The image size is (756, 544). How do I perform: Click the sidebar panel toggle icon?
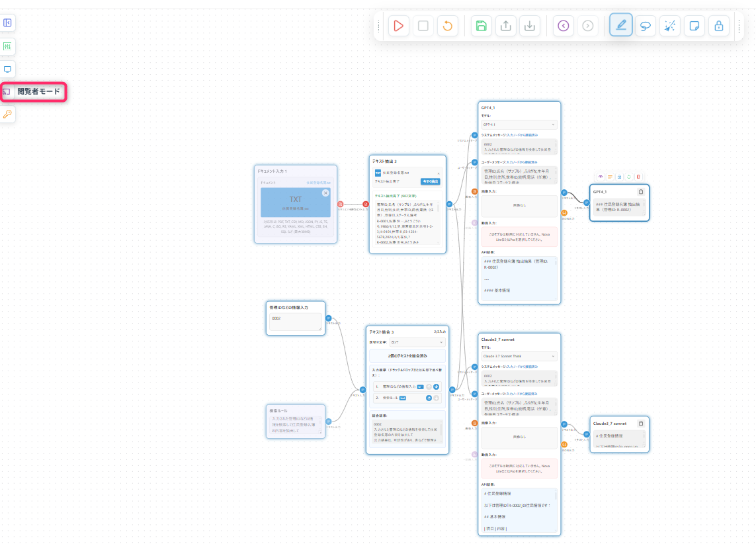point(7,23)
